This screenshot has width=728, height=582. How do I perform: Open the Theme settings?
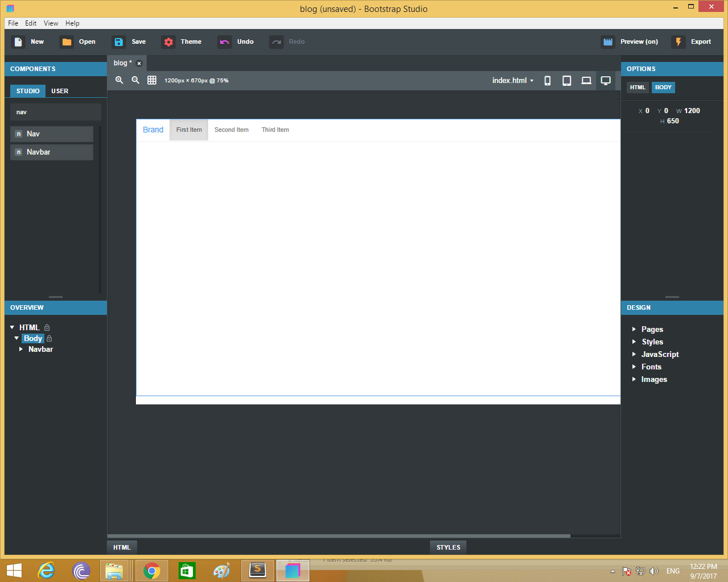coord(182,41)
